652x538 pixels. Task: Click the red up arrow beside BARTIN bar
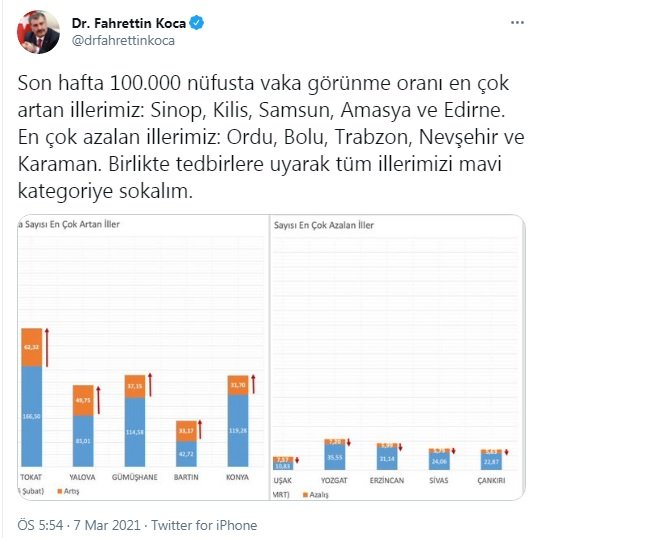click(x=200, y=429)
